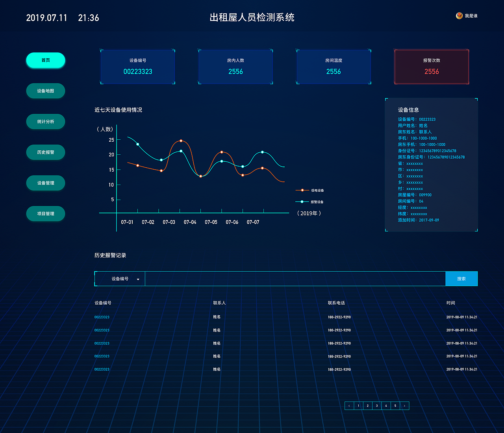
Task: Click the 设备编号 column header
Action: pyautogui.click(x=103, y=303)
